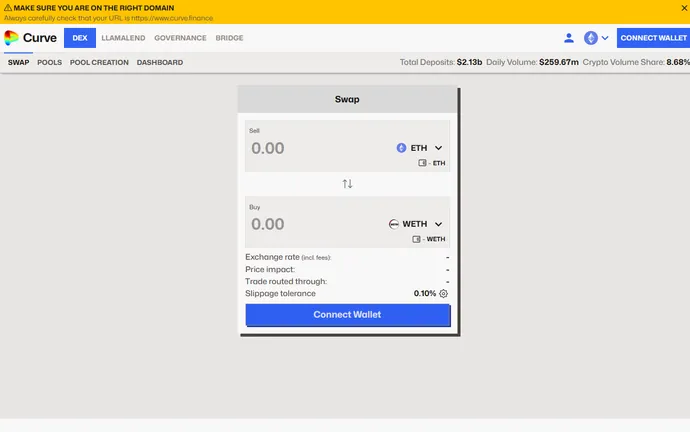The height and width of the screenshot is (432, 690).
Task: Click the Swap card title
Action: tap(347, 99)
